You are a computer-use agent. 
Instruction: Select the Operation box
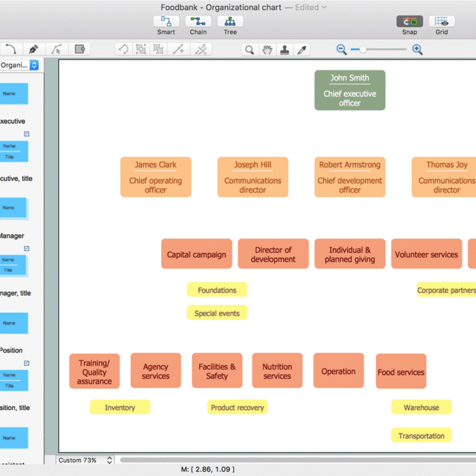(x=339, y=371)
